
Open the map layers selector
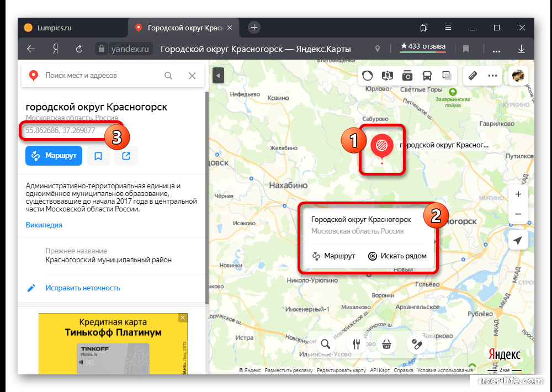click(x=447, y=76)
